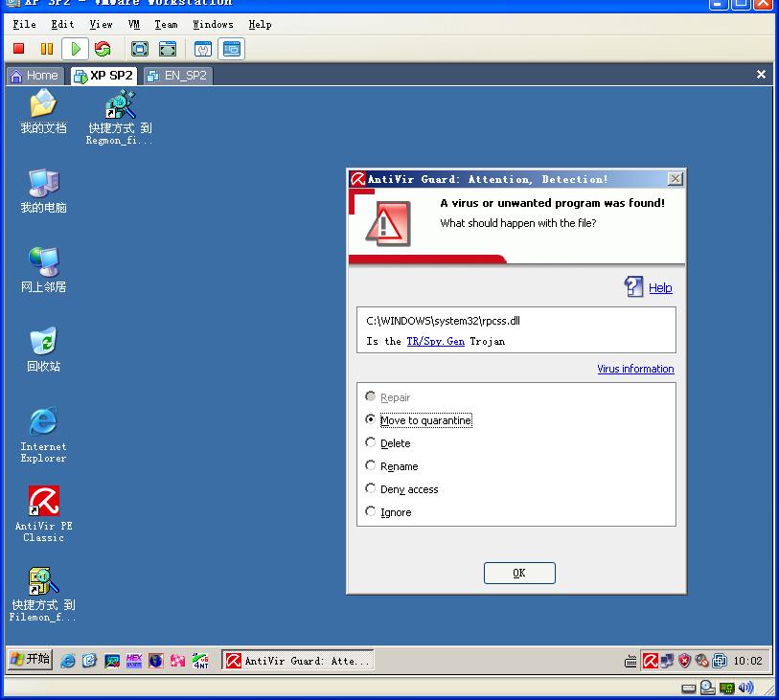The width and height of the screenshot is (779, 700).
Task: Open the 我的文档 desktop icon
Action: (x=43, y=112)
